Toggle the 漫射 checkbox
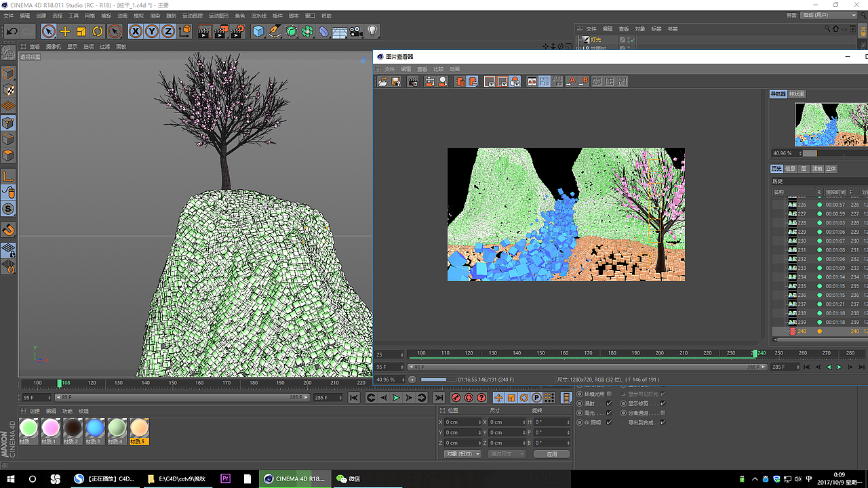The image size is (868, 488). [x=609, y=403]
